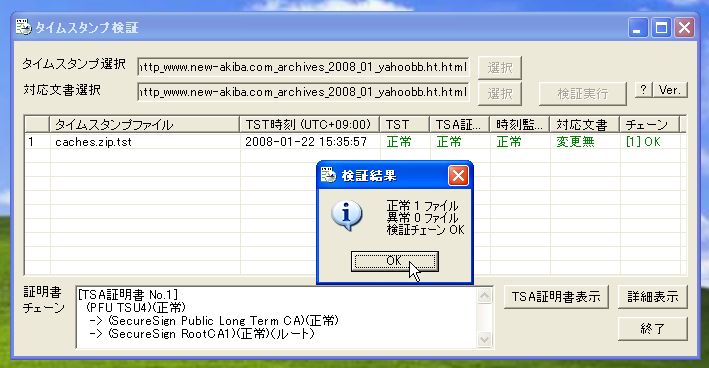Click the 終了 button to exit
Viewport: 709px width, 368px height.
(x=652, y=329)
